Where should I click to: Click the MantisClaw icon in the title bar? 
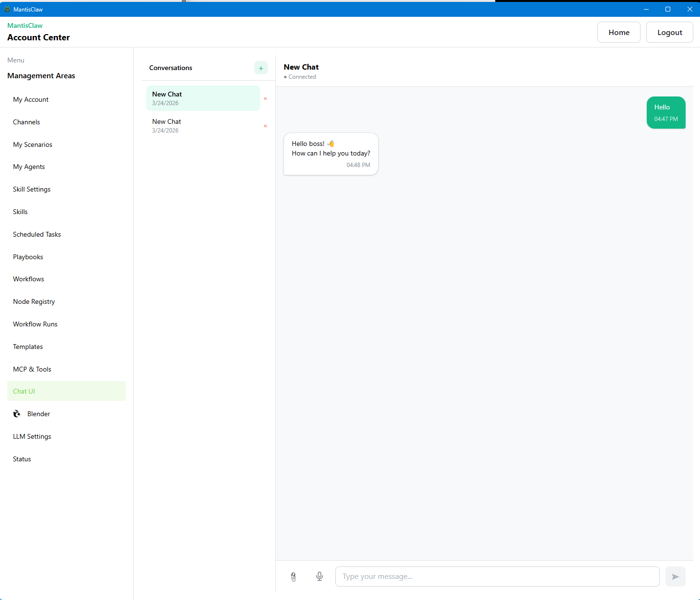click(7, 9)
